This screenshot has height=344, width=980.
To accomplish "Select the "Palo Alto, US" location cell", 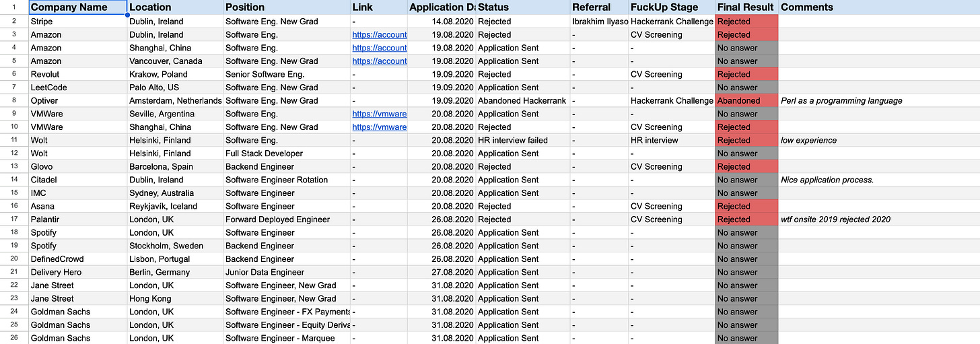I will [x=175, y=88].
